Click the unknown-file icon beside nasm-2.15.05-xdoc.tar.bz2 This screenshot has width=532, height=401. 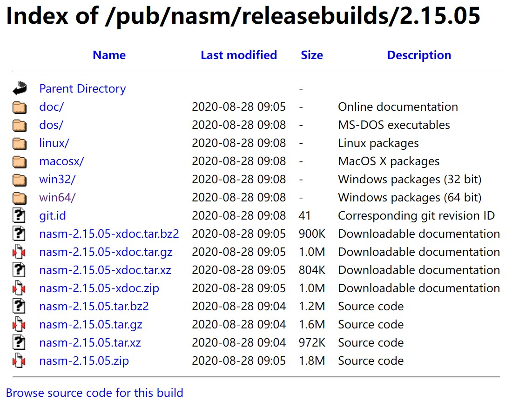(19, 234)
